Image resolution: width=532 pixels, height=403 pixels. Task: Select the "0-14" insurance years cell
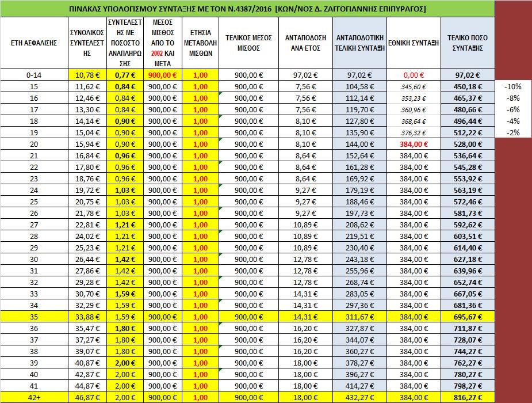(x=33, y=75)
